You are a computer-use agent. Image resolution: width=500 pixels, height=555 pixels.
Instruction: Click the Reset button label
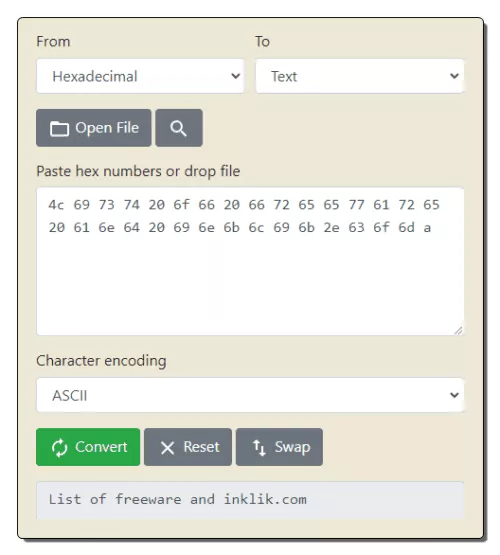click(201, 447)
